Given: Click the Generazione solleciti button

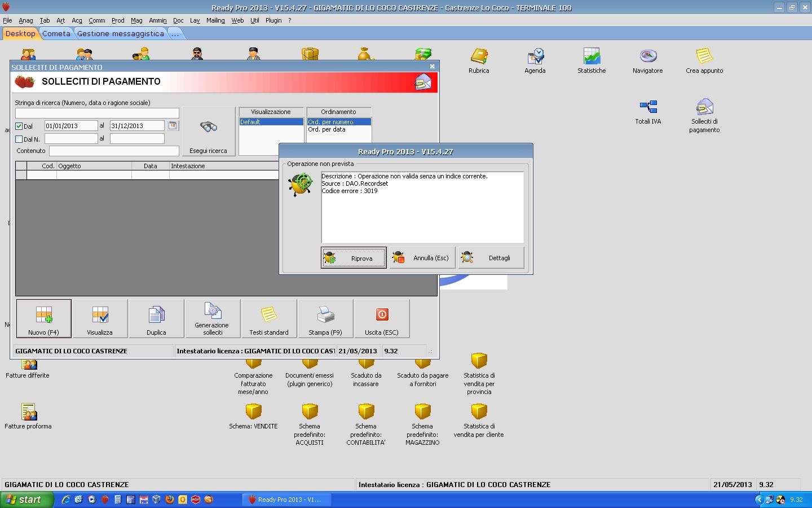Looking at the screenshot, I should (213, 318).
